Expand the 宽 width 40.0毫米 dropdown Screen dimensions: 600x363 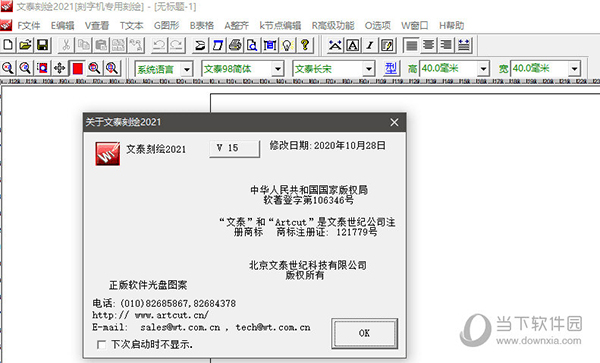(574, 69)
